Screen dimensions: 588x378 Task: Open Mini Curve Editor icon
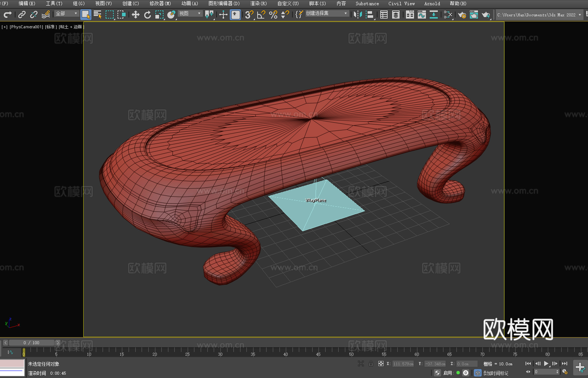(x=10, y=352)
